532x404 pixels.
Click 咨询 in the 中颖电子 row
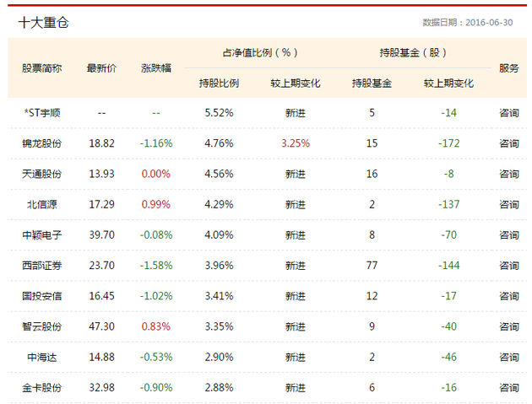coord(509,234)
